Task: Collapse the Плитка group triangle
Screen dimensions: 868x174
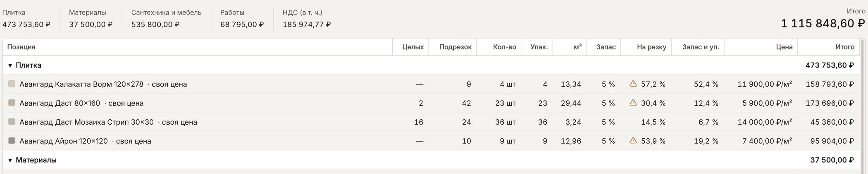Action: coord(10,65)
